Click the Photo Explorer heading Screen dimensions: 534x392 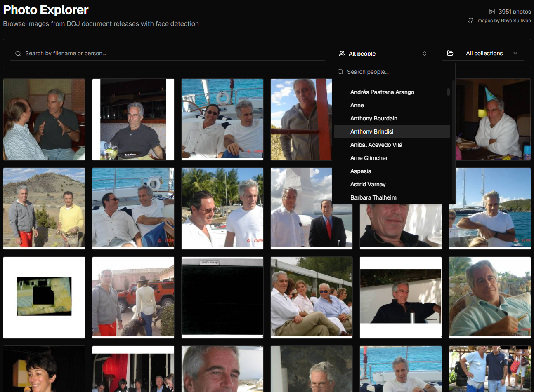click(46, 10)
